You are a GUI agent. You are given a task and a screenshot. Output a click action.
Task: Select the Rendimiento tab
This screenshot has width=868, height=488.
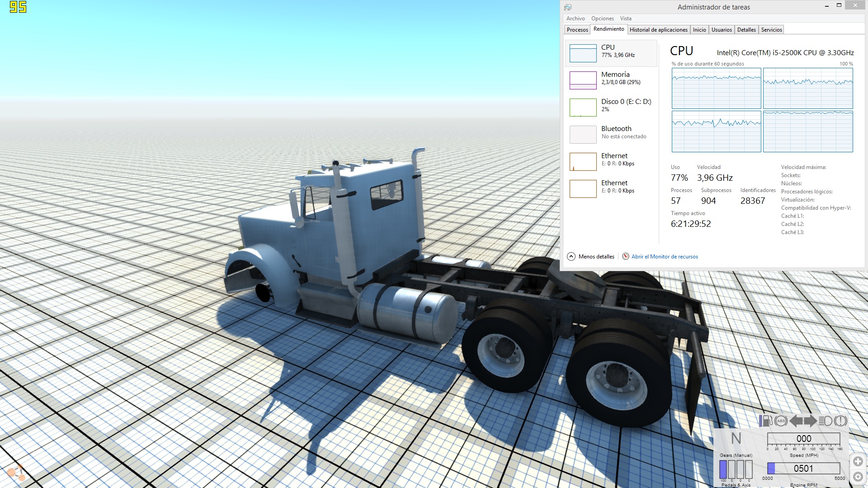[x=609, y=29]
